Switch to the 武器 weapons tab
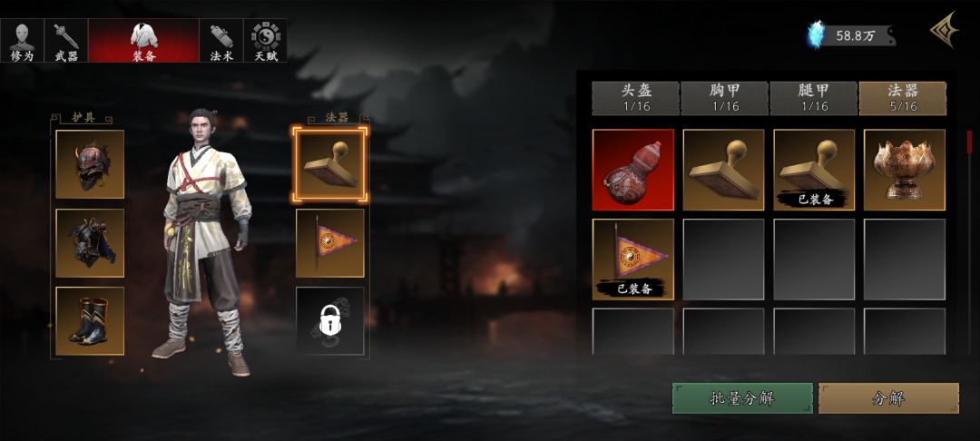This screenshot has width=980, height=441. point(66,41)
